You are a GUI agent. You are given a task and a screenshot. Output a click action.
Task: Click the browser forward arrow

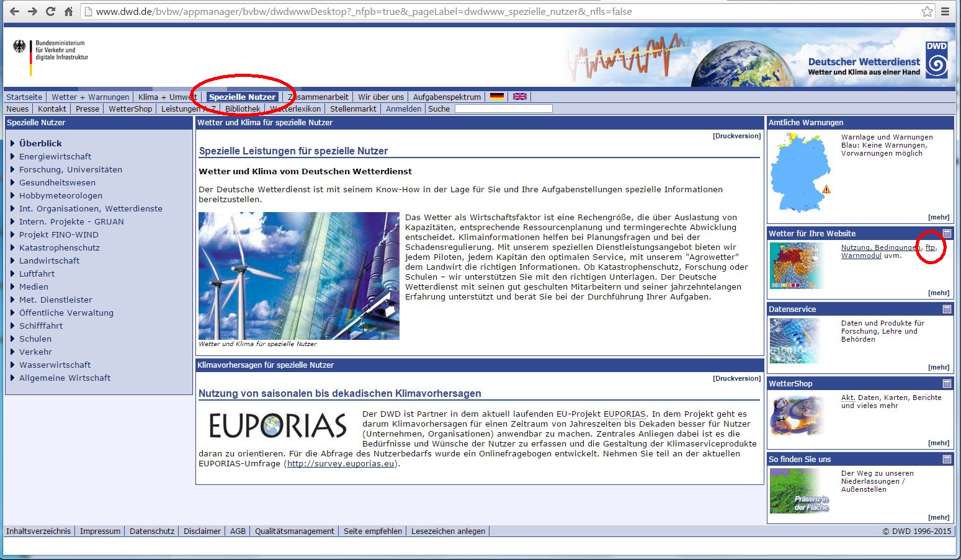(x=33, y=12)
